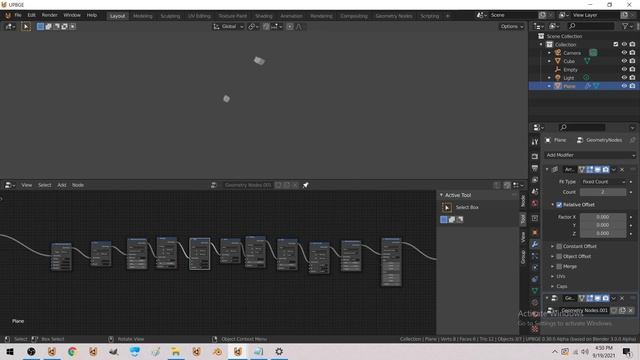Open the View Layer properties tab icon
Viewport: 640px width, 360px height.
535,180
